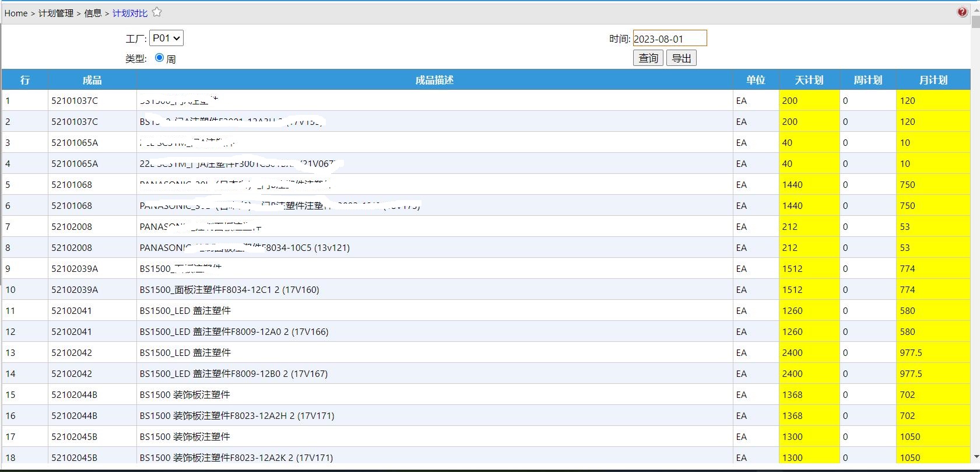Click 52102044B in row 15
This screenshot has height=472, width=980.
coord(75,394)
